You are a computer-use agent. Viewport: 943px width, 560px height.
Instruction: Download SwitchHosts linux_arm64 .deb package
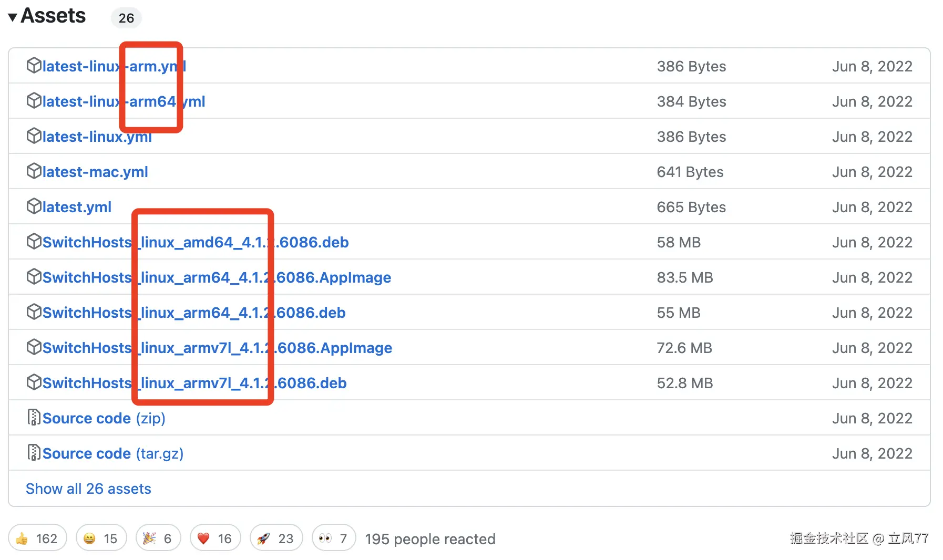pos(194,313)
